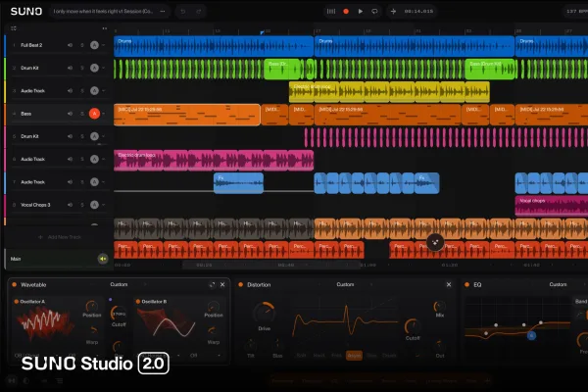The height and width of the screenshot is (392, 588).
Task: Click the 127 BPM tempo field
Action: point(577,11)
